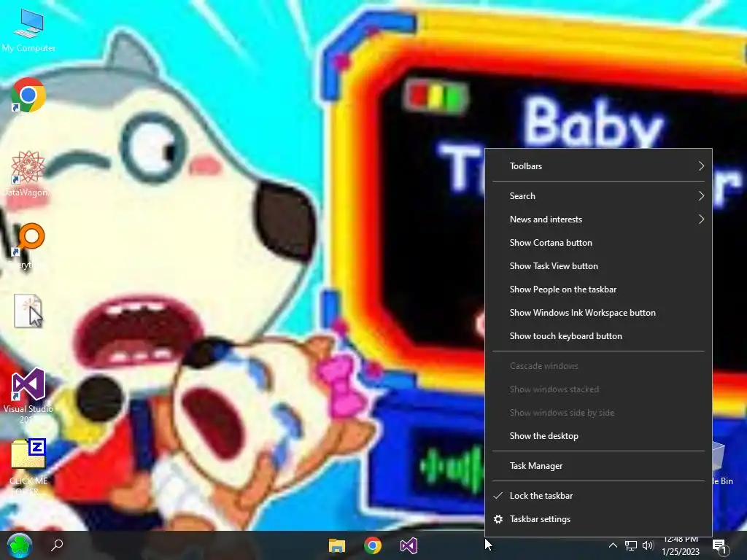747x560 pixels.
Task: Open the Recycle Bin desktop icon
Action: [722, 464]
